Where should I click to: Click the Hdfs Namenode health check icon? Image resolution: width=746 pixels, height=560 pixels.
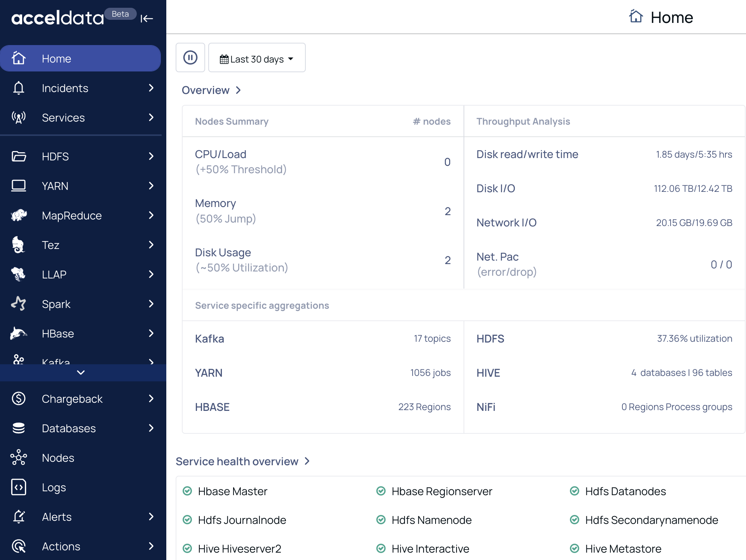coord(381,520)
